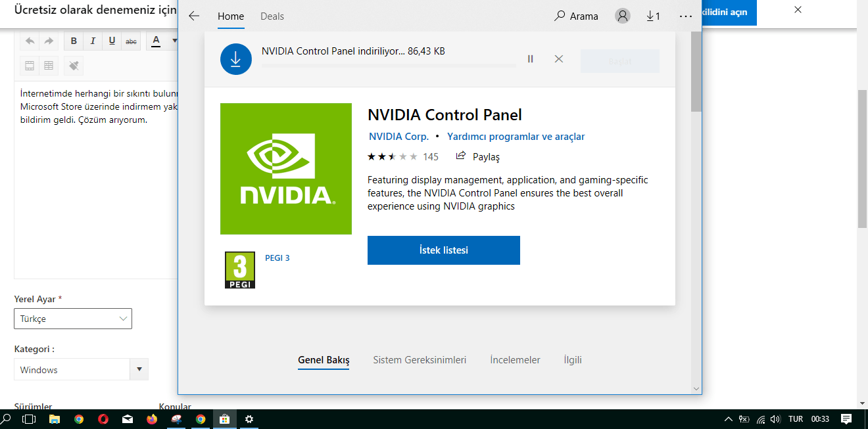Add app to İstek listesi
This screenshot has height=429, width=868.
444,250
